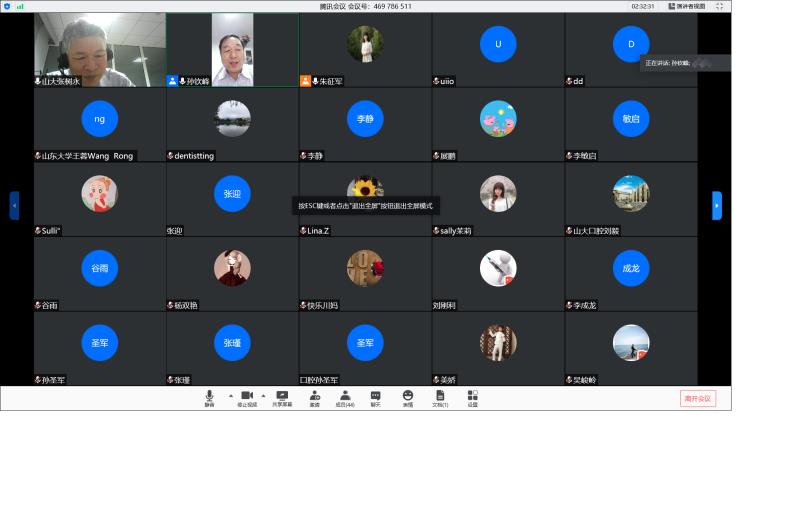This screenshot has height=525, width=800.
Task: Click 成龙 blue avatar
Action: tap(631, 268)
